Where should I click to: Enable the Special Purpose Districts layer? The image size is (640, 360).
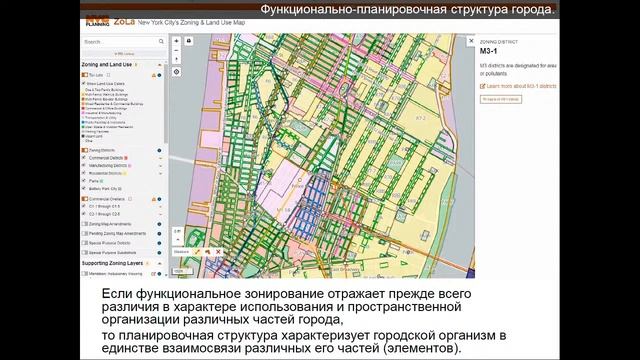click(84, 243)
